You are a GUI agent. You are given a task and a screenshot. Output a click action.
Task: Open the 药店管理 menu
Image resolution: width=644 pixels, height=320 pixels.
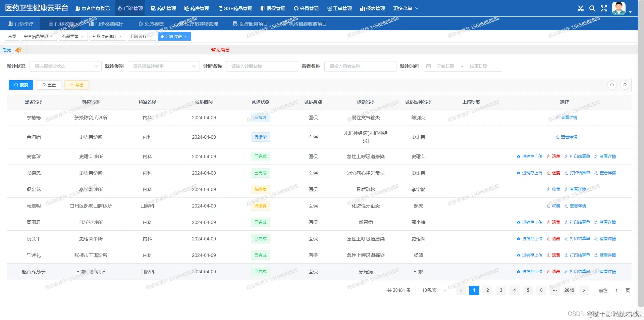pos(163,8)
